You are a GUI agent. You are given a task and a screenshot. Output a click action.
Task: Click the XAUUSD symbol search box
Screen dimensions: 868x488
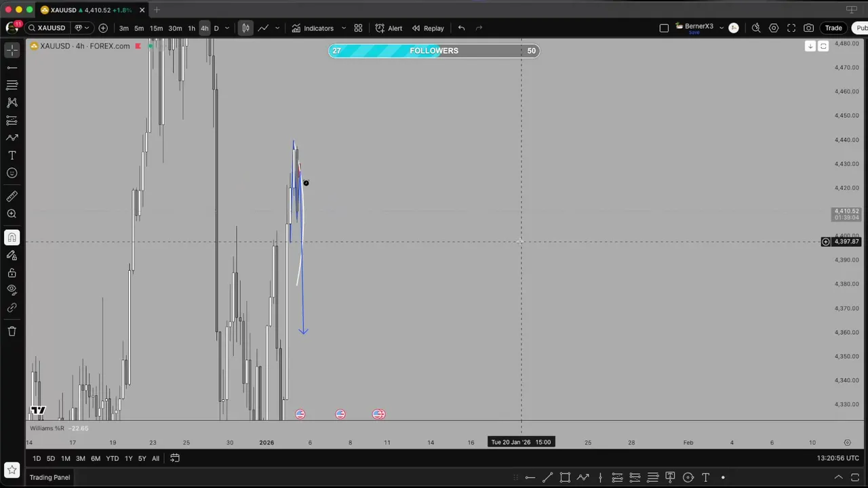click(47, 28)
